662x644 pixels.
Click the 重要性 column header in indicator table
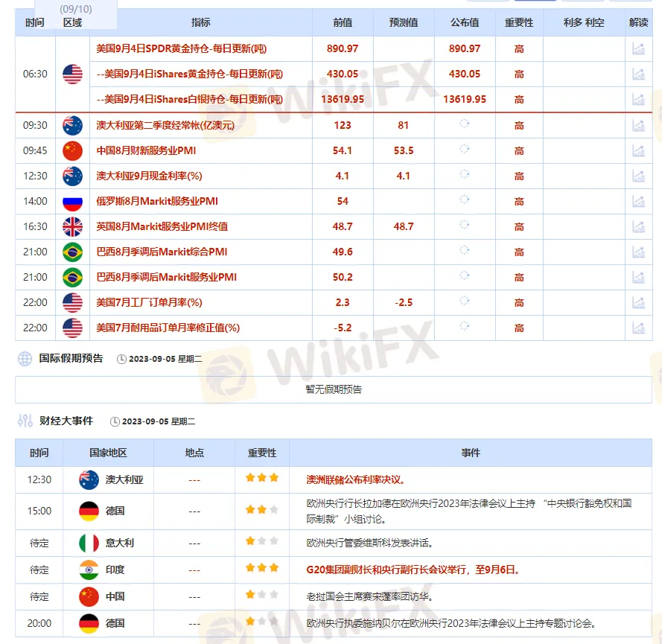(519, 23)
